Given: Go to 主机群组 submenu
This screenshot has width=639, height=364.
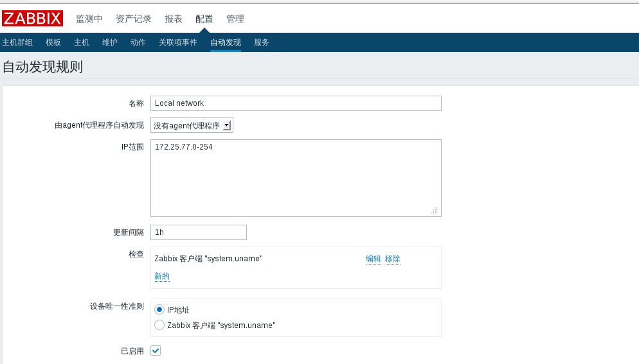Looking at the screenshot, I should (x=17, y=42).
